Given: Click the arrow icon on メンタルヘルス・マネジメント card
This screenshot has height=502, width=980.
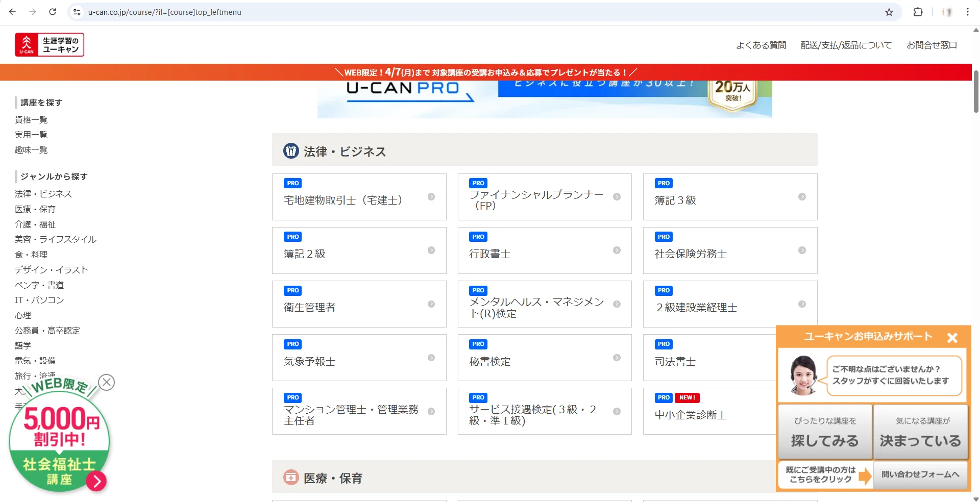Looking at the screenshot, I should pyautogui.click(x=617, y=304).
